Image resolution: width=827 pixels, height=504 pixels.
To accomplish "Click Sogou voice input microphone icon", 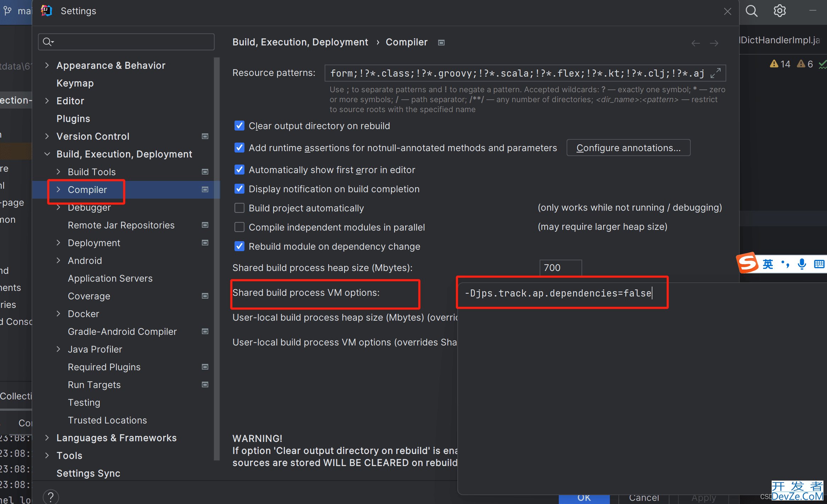I will click(x=801, y=264).
